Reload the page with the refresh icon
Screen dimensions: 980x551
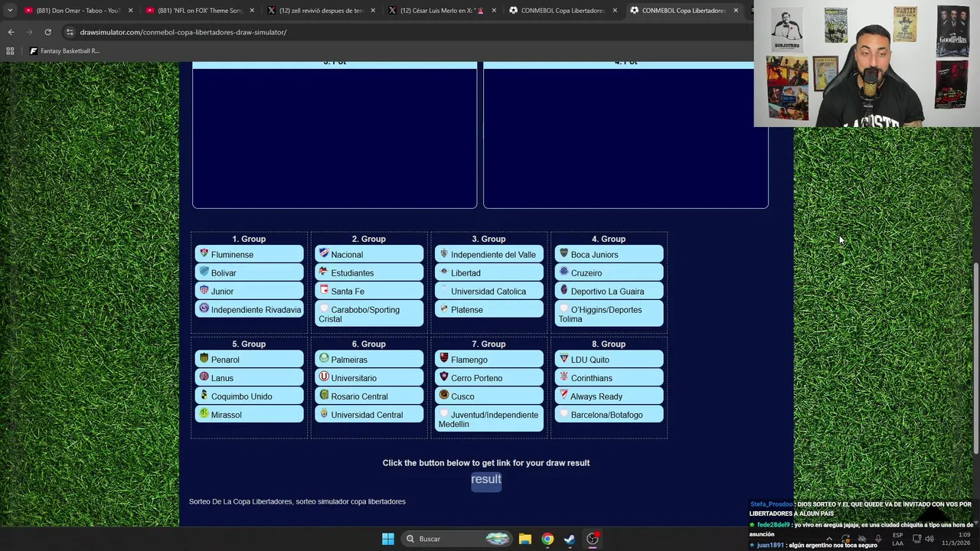47,32
